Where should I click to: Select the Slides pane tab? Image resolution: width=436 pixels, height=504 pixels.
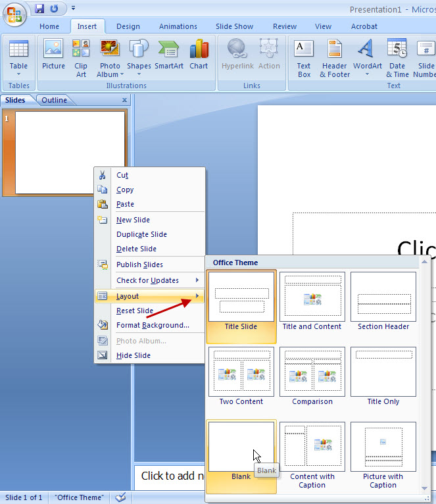tap(15, 100)
